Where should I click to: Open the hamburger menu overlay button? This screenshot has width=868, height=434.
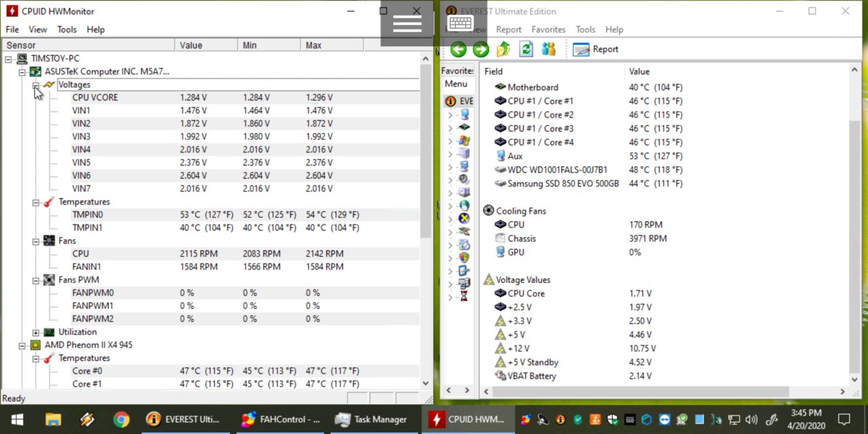407,23
